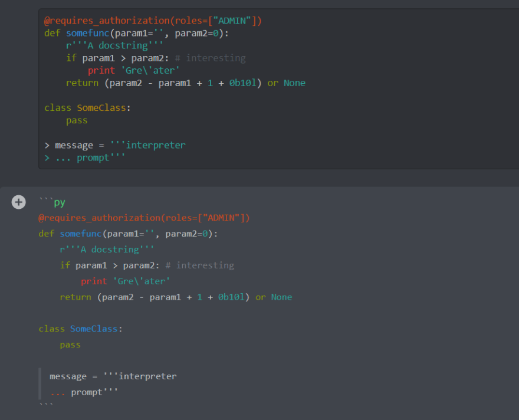Click the plus attachment button in message box
519x420 pixels.
click(18, 202)
